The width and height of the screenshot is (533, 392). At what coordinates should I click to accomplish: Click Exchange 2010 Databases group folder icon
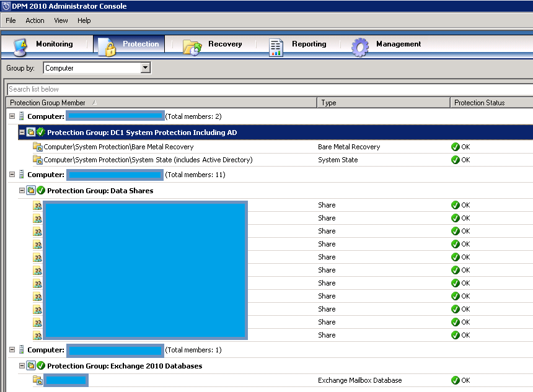click(31, 366)
